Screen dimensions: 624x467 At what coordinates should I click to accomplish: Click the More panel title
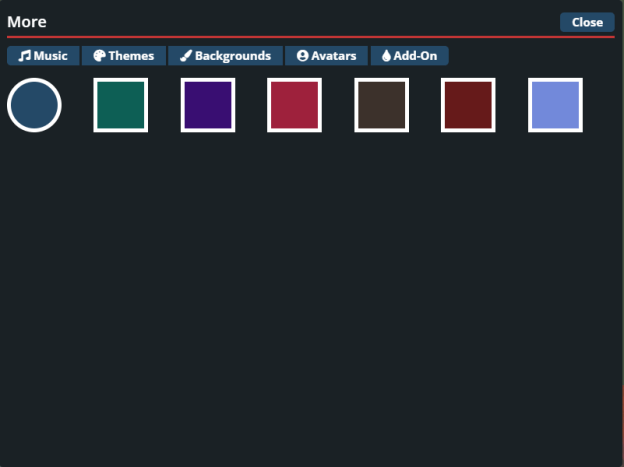tap(27, 22)
